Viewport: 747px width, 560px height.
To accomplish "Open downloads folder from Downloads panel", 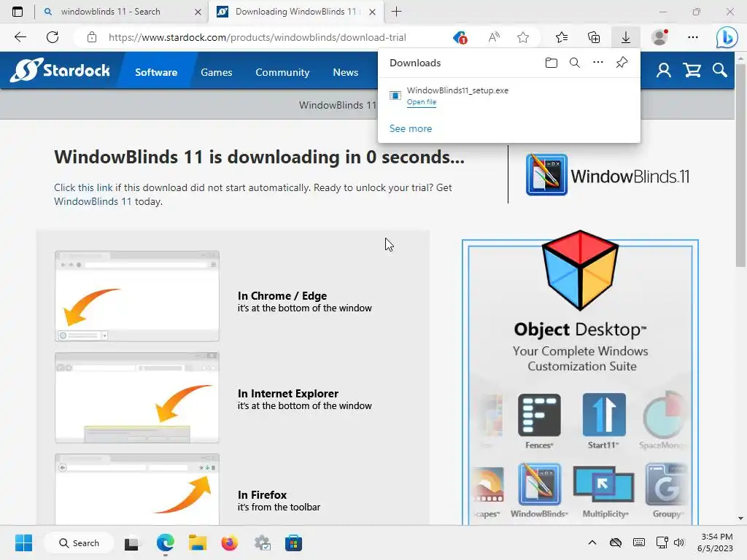I will (551, 63).
